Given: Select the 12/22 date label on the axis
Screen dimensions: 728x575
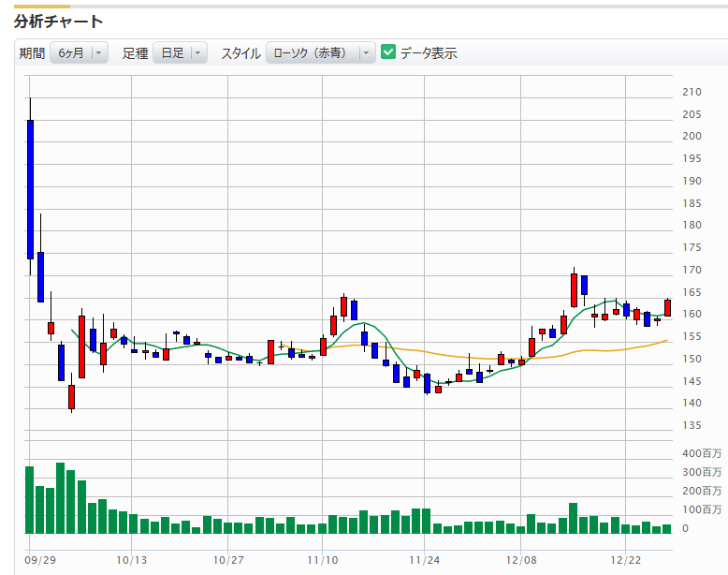Looking at the screenshot, I should 625,560.
